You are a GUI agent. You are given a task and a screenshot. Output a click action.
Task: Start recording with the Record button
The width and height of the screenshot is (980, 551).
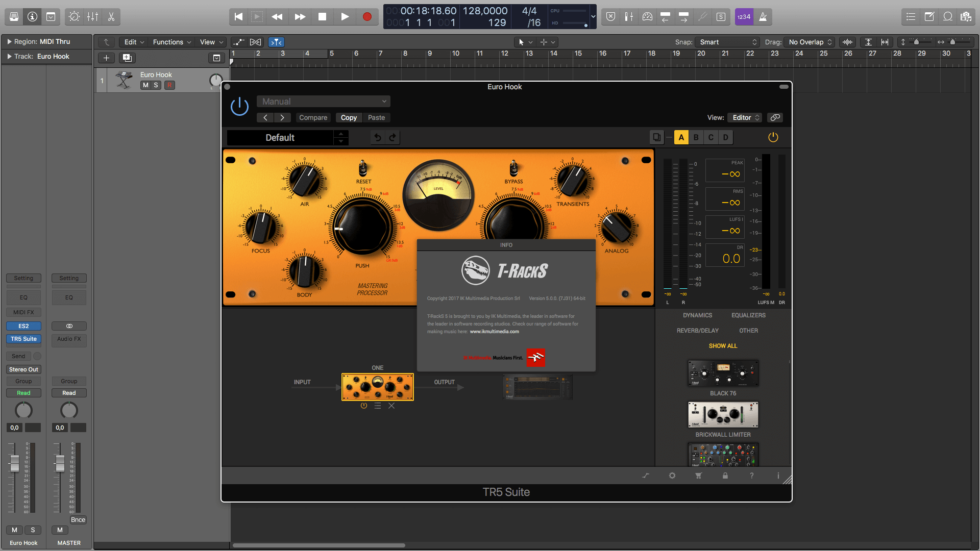(367, 17)
